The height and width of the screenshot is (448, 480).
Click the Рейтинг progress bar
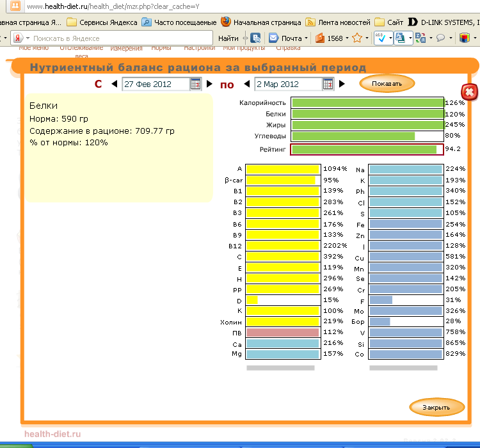[x=367, y=149]
